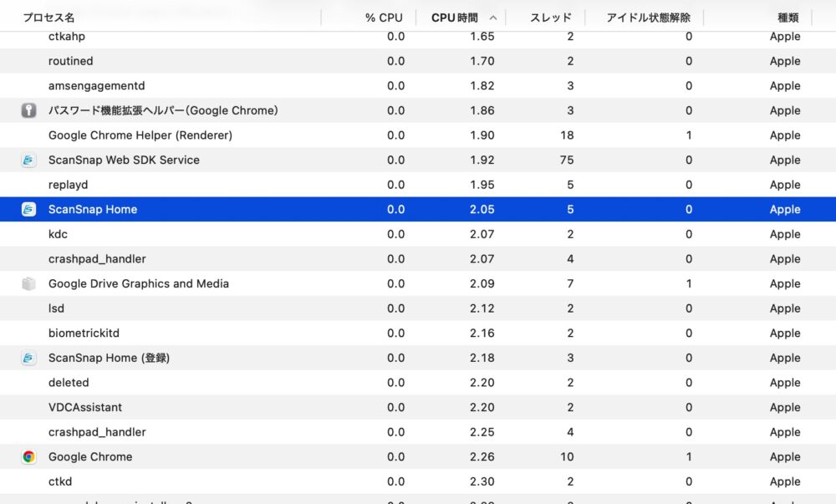
Task: Sort by the % CPU column header
Action: coord(384,18)
